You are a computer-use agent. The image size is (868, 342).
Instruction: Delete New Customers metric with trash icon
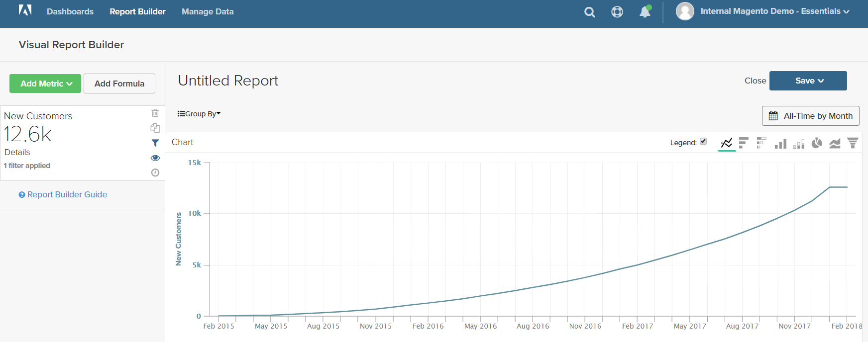pos(155,113)
